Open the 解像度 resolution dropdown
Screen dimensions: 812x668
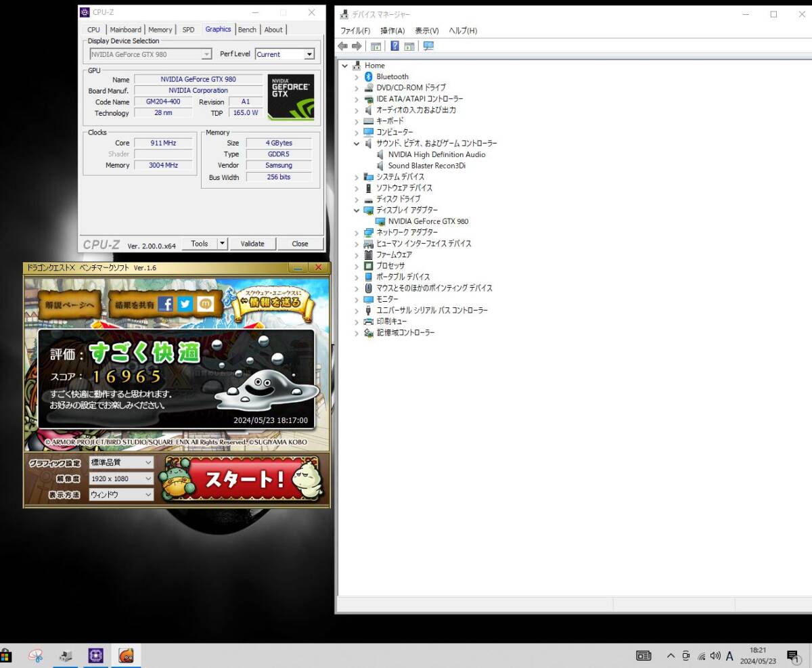[x=121, y=478]
